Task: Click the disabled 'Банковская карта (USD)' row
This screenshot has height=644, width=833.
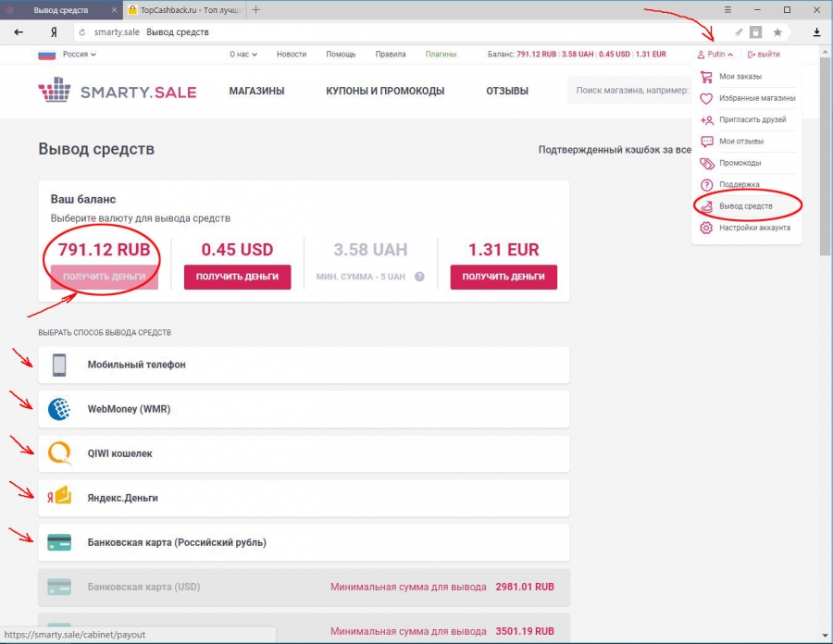Action: click(x=304, y=588)
